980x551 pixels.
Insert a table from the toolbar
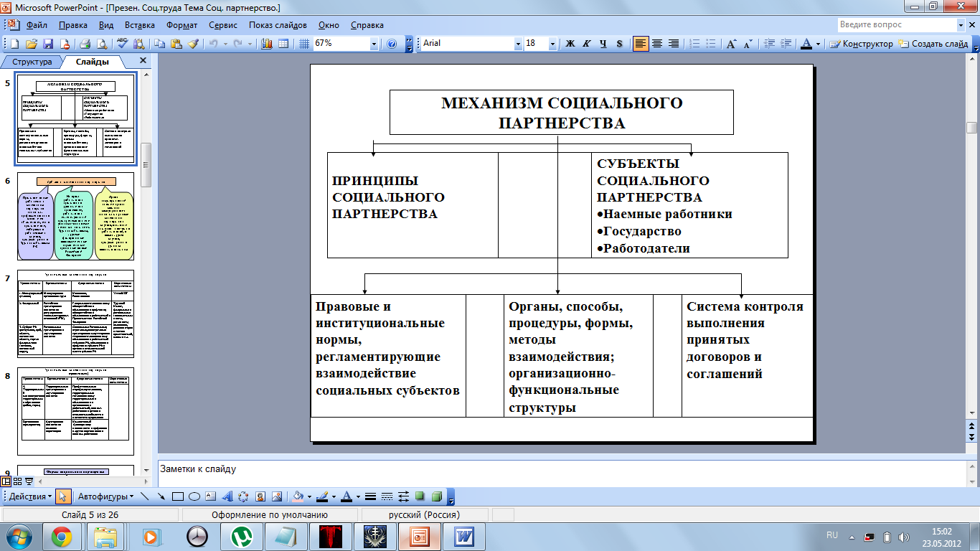(283, 43)
